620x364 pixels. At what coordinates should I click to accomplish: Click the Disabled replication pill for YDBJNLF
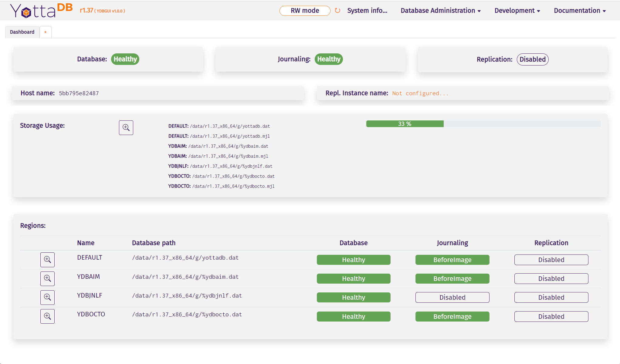tap(551, 298)
